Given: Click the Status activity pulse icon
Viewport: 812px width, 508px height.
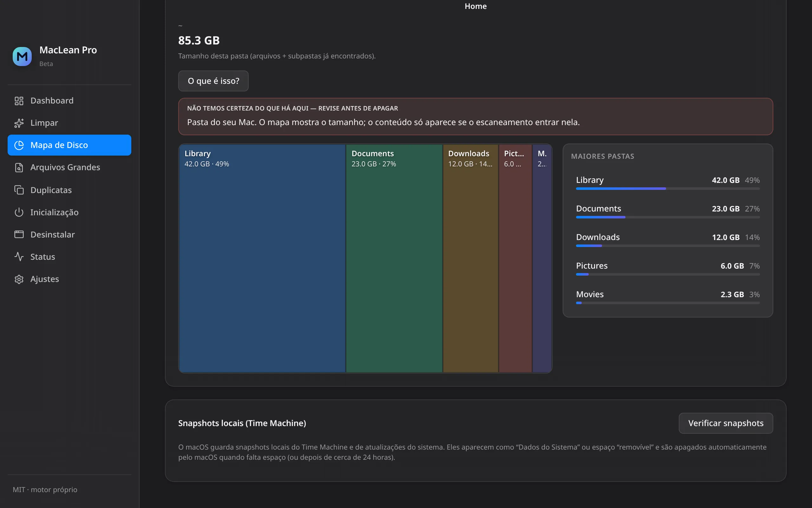Looking at the screenshot, I should (19, 257).
